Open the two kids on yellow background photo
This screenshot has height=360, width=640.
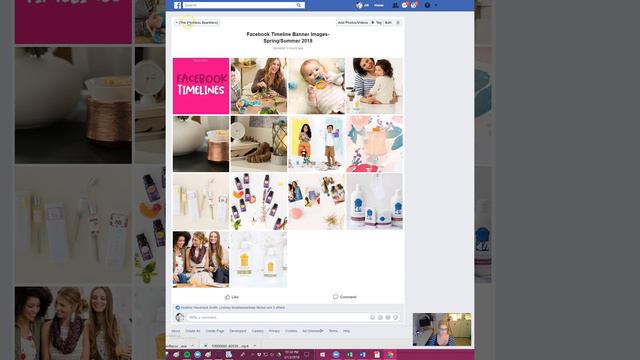point(317,144)
